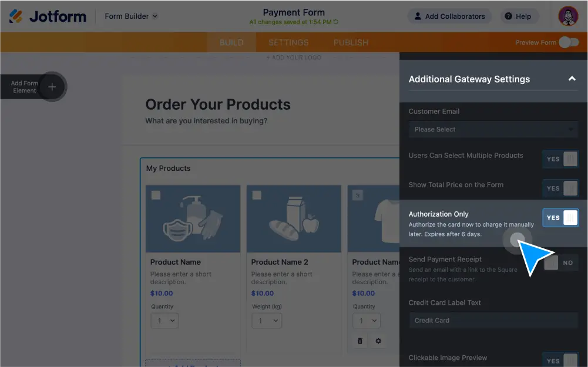This screenshot has height=367, width=588.
Task: Turn off Users Can Select Multiple Products
Action: pos(560,159)
